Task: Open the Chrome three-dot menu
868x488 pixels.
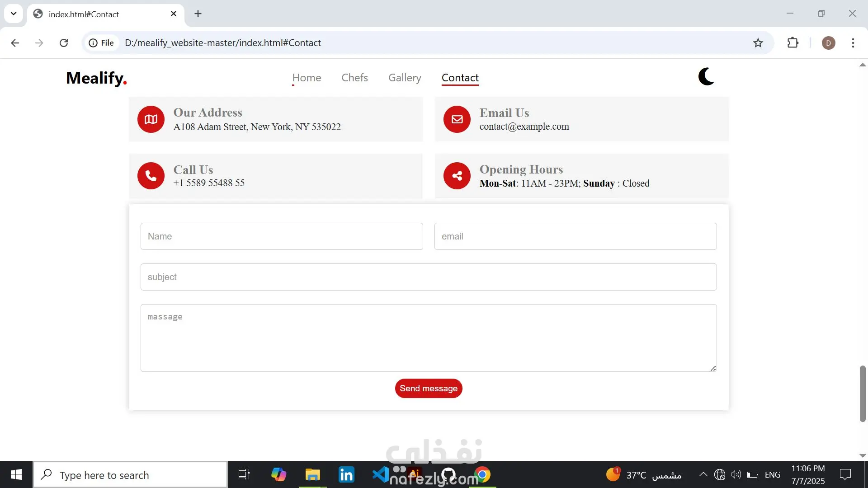Action: pyautogui.click(x=853, y=43)
